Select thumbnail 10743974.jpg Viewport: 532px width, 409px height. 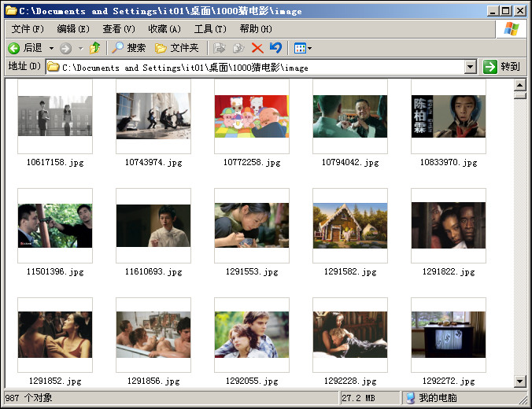pyautogui.click(x=153, y=116)
